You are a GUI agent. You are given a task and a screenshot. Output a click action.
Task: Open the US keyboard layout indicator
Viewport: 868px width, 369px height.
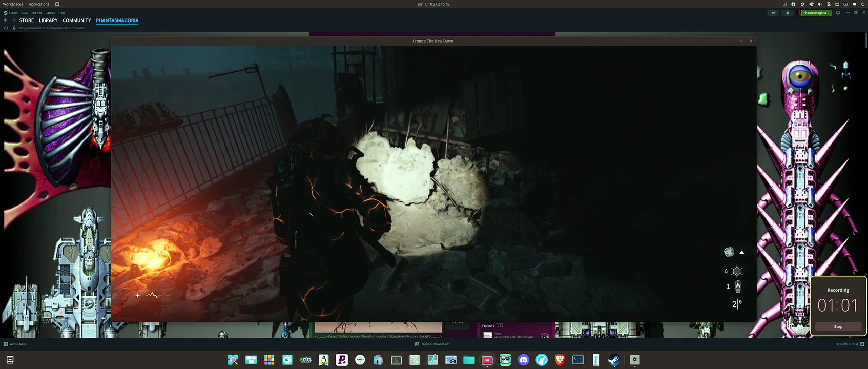[784, 4]
